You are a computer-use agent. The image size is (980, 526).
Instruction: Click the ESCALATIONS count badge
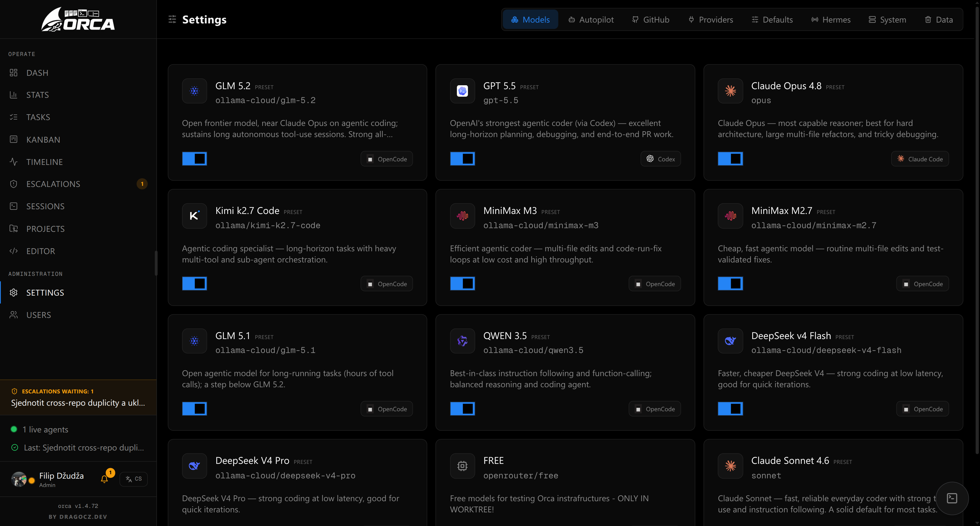pyautogui.click(x=142, y=184)
